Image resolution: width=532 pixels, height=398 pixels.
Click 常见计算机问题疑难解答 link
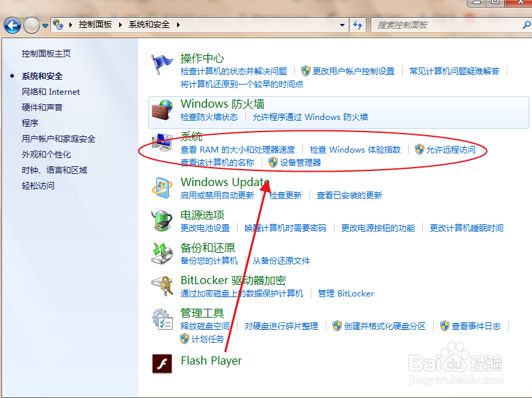[454, 72]
